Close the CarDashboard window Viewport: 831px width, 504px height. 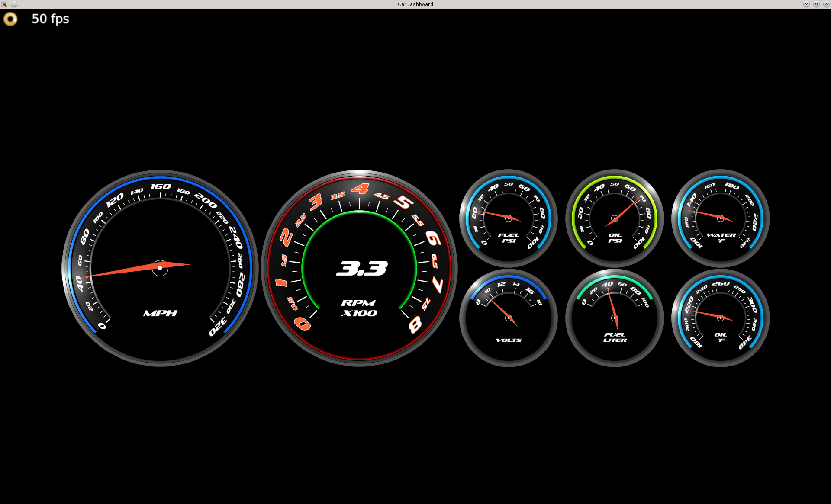[826, 4]
